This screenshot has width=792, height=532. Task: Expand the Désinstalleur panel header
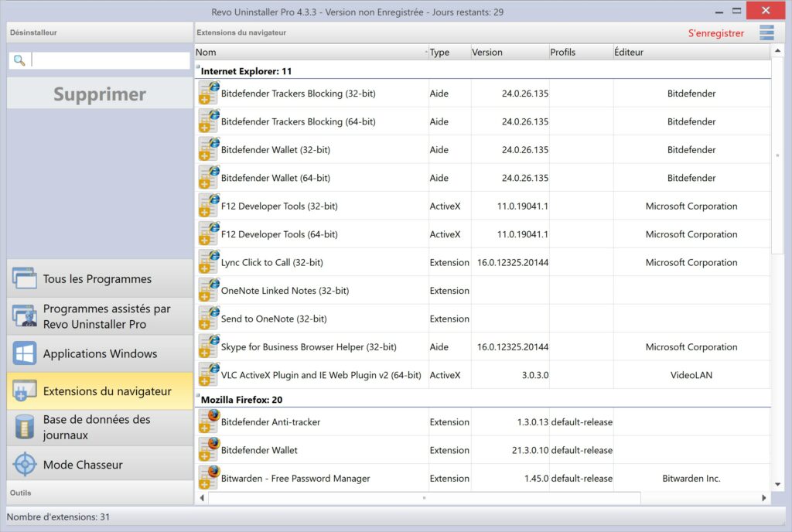click(100, 32)
